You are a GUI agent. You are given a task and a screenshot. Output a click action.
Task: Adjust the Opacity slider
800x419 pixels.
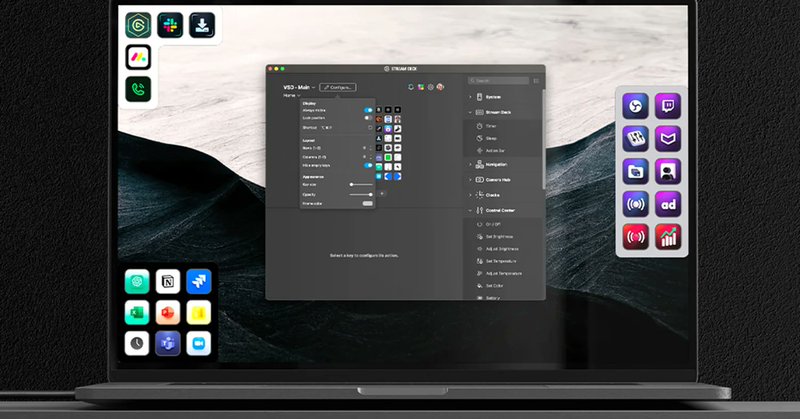click(361, 194)
